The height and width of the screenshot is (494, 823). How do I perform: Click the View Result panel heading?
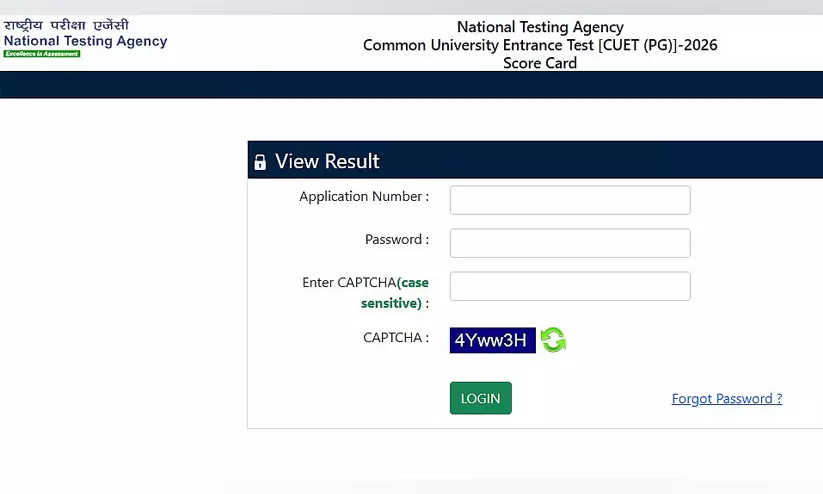[327, 161]
